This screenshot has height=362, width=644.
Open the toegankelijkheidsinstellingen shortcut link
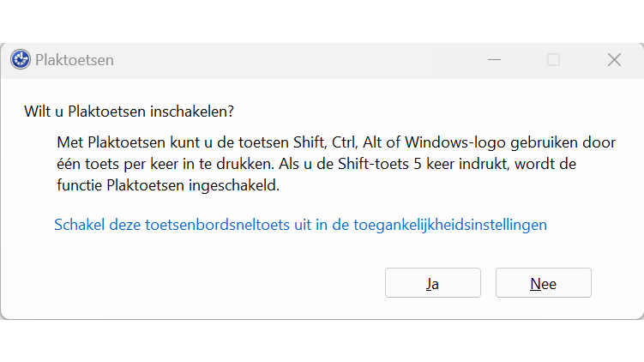[x=300, y=225]
